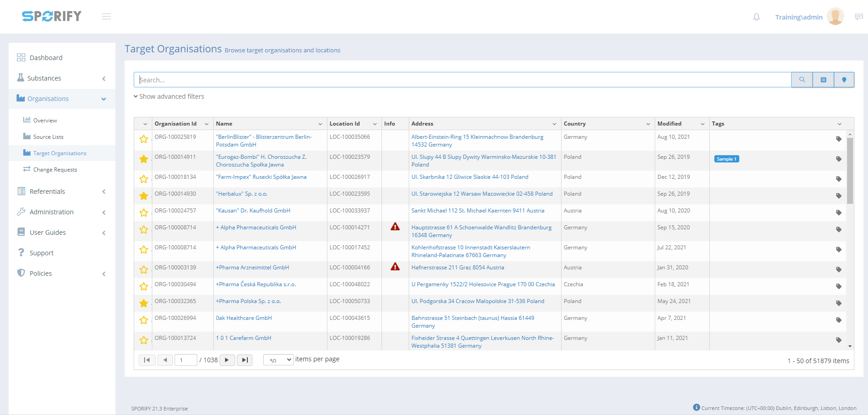Click the hamburger menu icon
Image resolution: width=868 pixels, height=415 pixels.
(x=106, y=17)
